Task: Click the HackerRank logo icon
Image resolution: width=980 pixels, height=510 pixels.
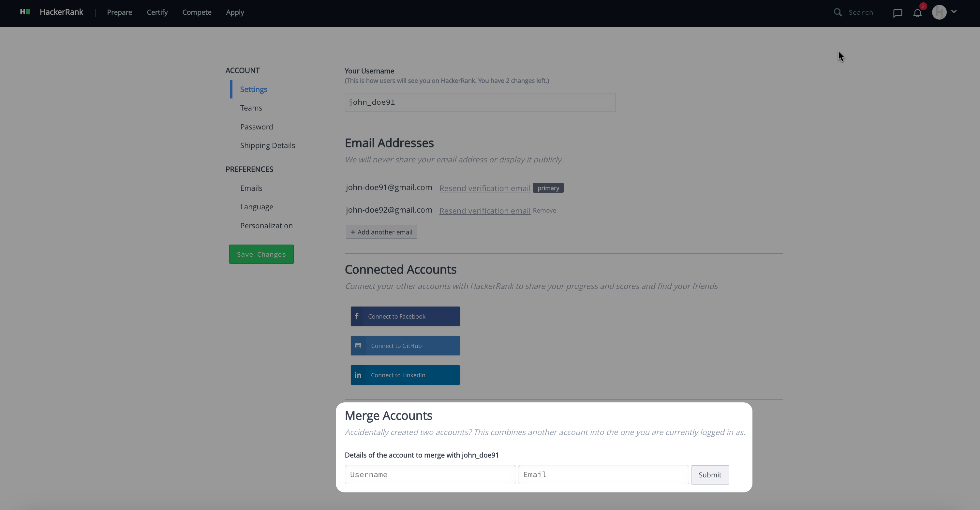Action: (x=25, y=12)
